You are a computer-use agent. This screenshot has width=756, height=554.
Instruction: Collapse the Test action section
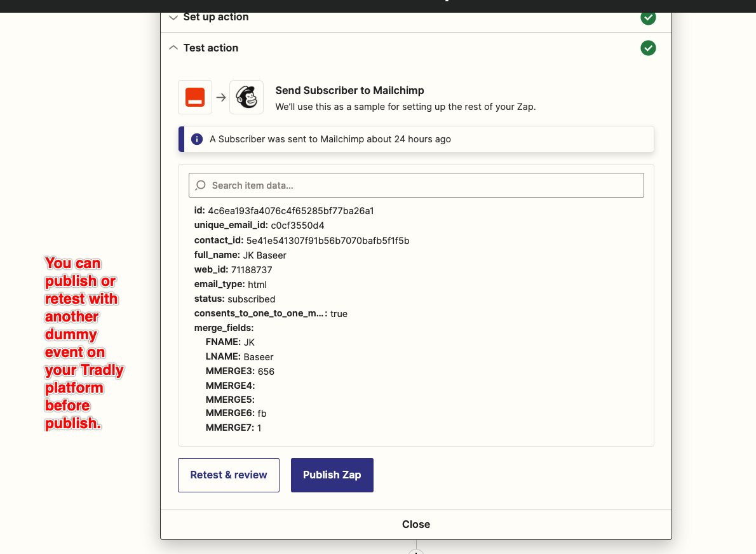pyautogui.click(x=210, y=48)
